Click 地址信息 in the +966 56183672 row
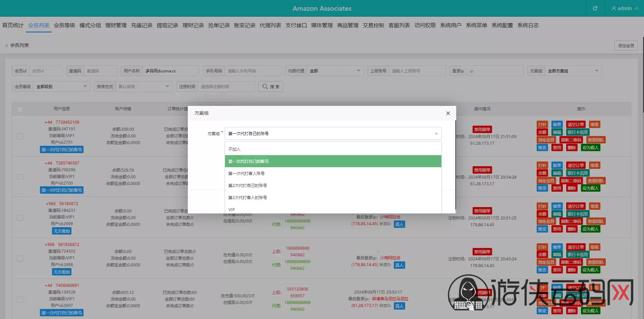644x319 pixels. [x=546, y=221]
